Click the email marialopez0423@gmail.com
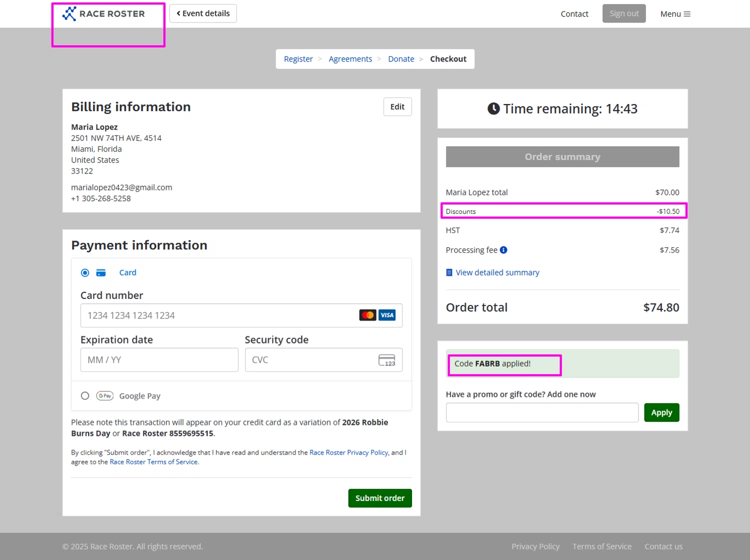The width and height of the screenshot is (750, 560). pyautogui.click(x=121, y=187)
